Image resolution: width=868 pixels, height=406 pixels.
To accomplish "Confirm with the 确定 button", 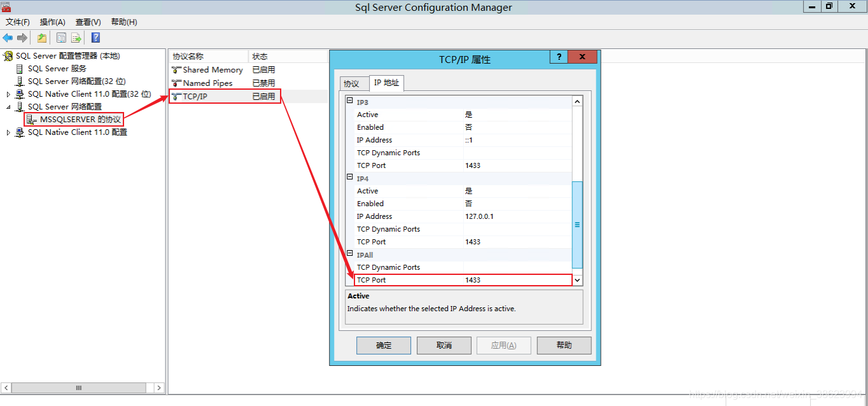I will click(x=384, y=346).
